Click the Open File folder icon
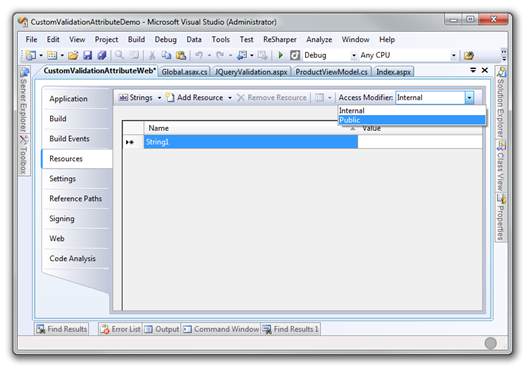 [x=73, y=55]
